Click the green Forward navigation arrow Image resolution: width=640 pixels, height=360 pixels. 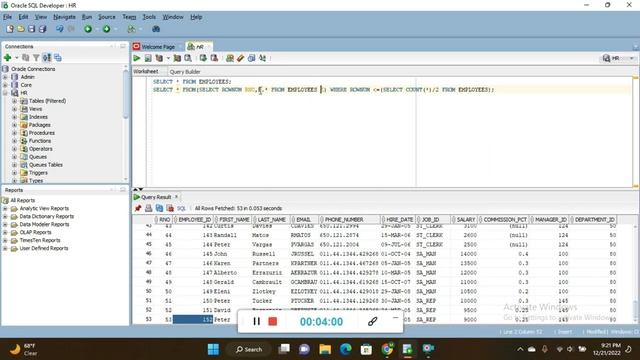point(107,29)
